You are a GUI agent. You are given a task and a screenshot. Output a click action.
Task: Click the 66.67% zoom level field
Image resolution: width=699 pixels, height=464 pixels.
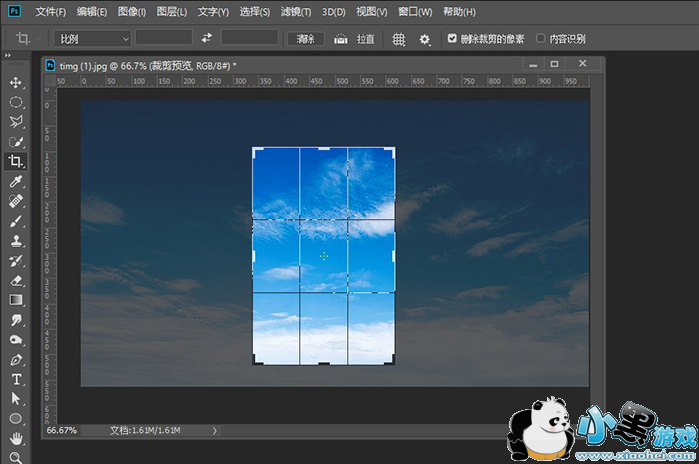pyautogui.click(x=62, y=430)
